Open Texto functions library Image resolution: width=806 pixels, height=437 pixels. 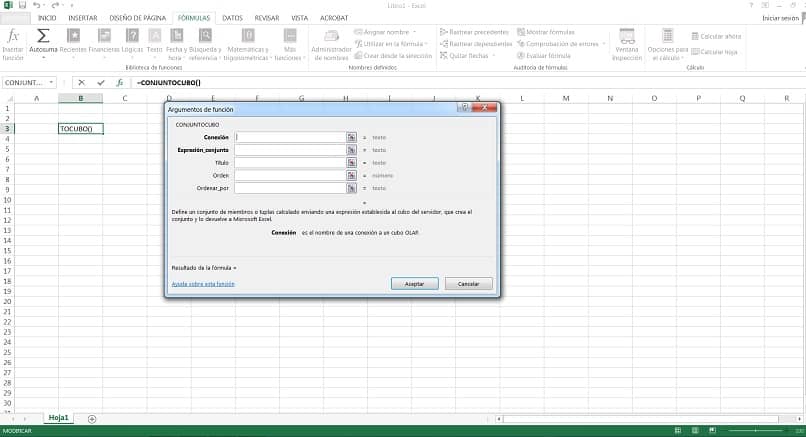tap(154, 36)
